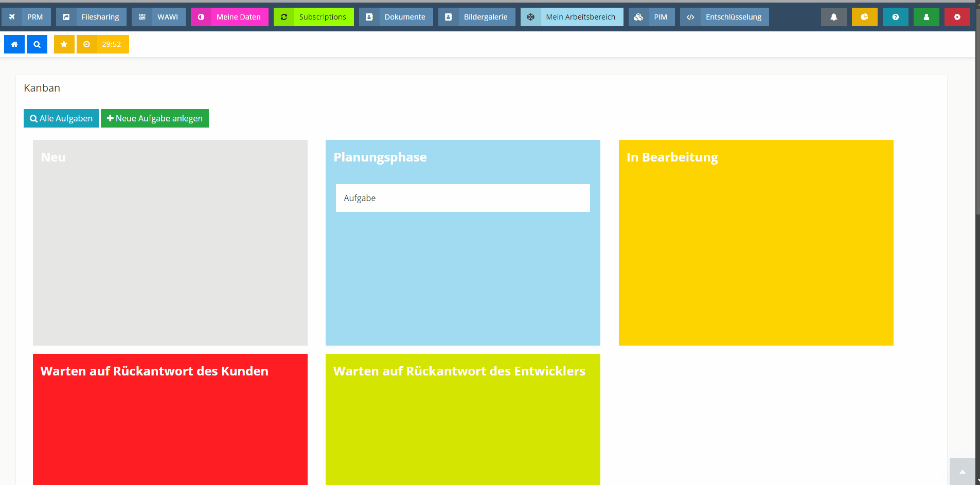
Task: Open the Filesharing menu item
Action: [x=91, y=17]
